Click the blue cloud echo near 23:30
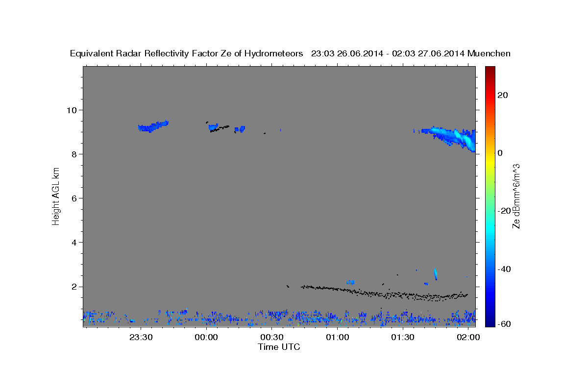The image size is (588, 392). tap(153, 126)
